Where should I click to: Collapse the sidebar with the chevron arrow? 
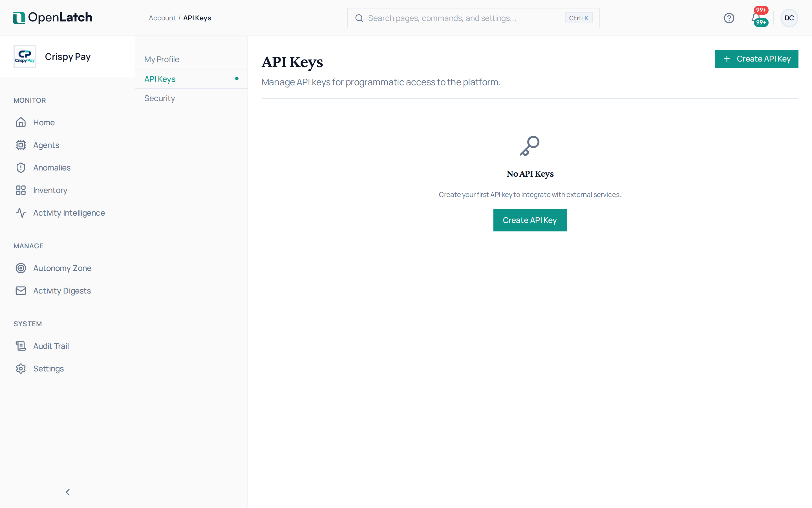click(68, 492)
